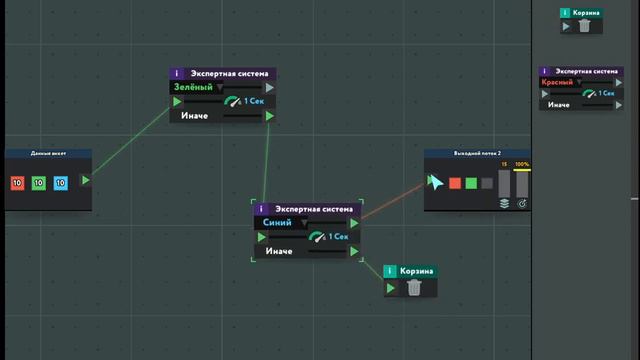The image size is (640, 360).
Task: Select the Синий node's 'Экспертная система' title
Action: 314,209
